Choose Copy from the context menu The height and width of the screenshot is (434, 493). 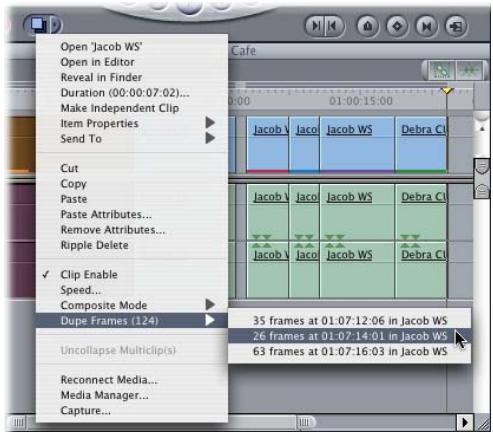(132, 183)
